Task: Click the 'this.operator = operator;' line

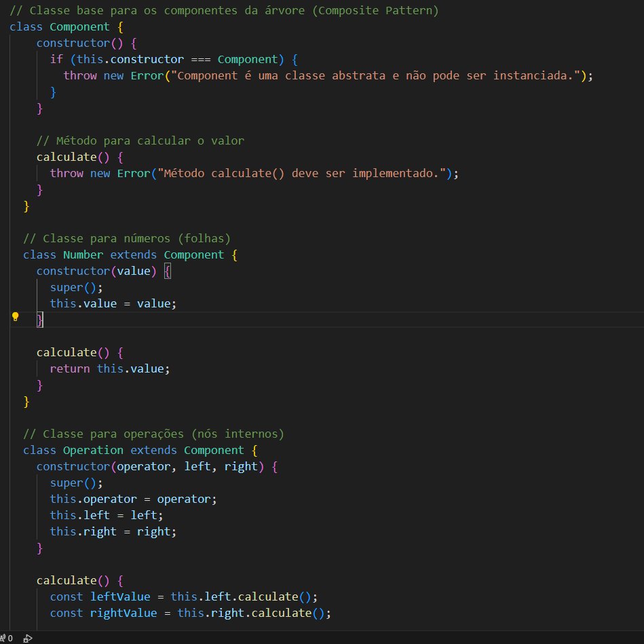Action: pos(134,499)
